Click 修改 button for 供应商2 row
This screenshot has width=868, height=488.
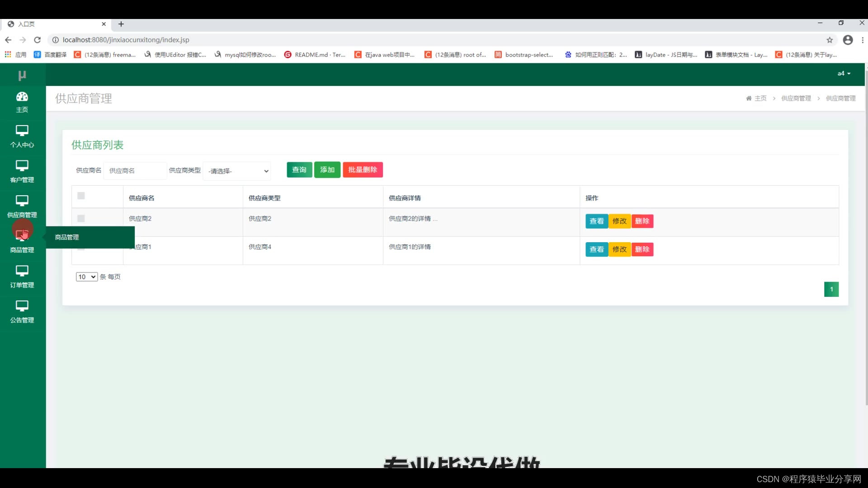point(619,221)
